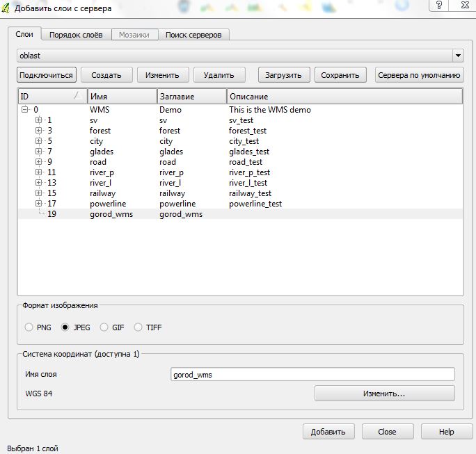This screenshot has height=454, width=476.
Task: Switch to Порядок слоёв tab
Action: pyautogui.click(x=75, y=35)
